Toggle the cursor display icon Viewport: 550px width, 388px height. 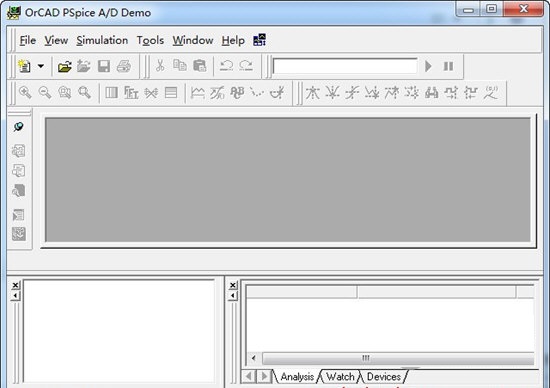point(277,93)
